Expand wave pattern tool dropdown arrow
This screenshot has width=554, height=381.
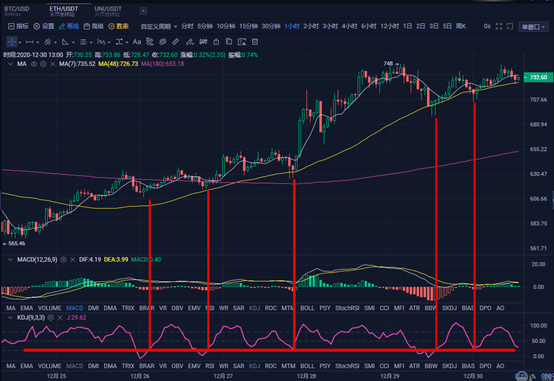tap(109, 42)
